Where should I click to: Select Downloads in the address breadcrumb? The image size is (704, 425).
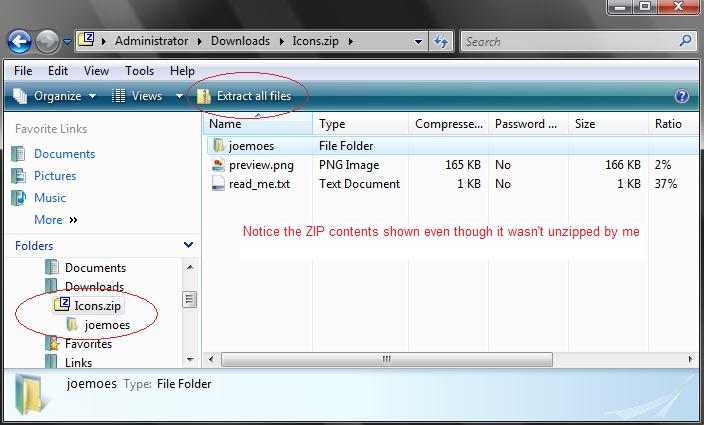point(240,41)
